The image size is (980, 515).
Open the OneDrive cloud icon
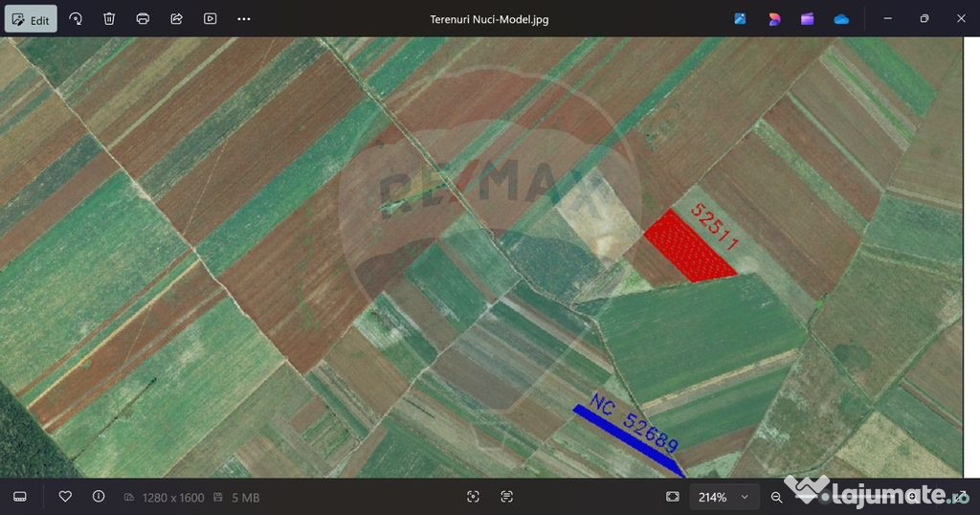point(841,19)
